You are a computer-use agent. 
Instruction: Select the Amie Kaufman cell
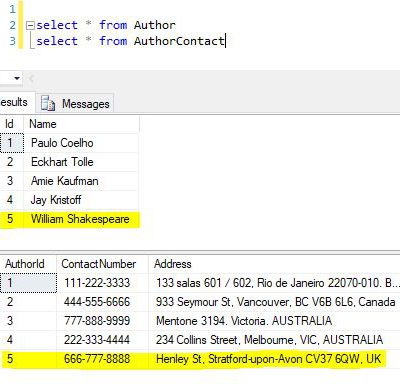(x=81, y=181)
